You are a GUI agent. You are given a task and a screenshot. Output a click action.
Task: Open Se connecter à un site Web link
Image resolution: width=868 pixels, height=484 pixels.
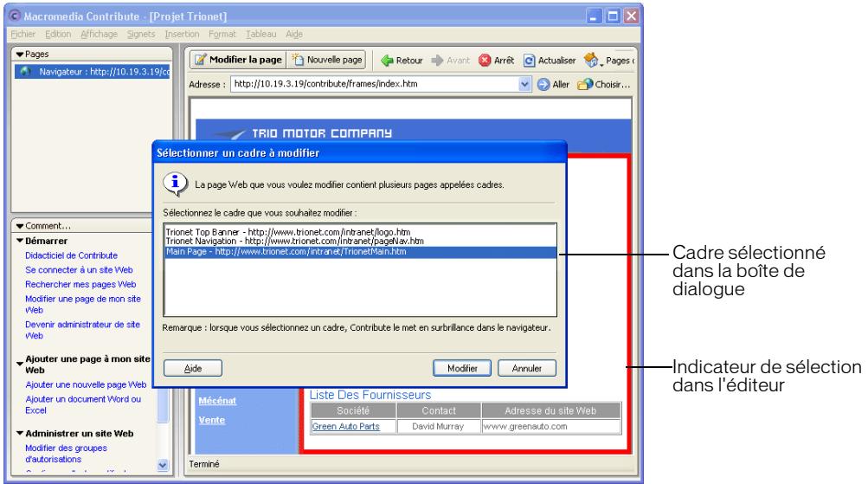tap(79, 269)
